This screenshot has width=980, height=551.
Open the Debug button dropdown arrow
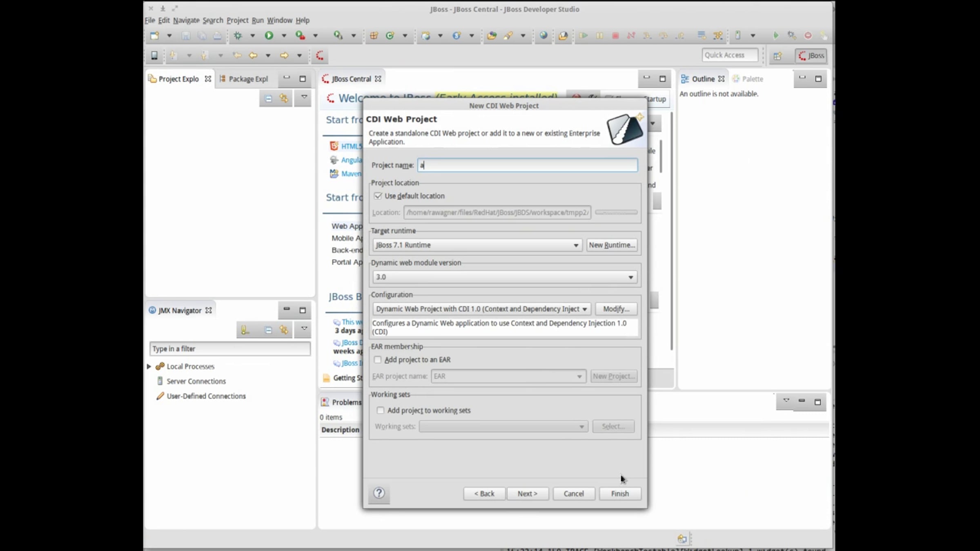pyautogui.click(x=253, y=36)
